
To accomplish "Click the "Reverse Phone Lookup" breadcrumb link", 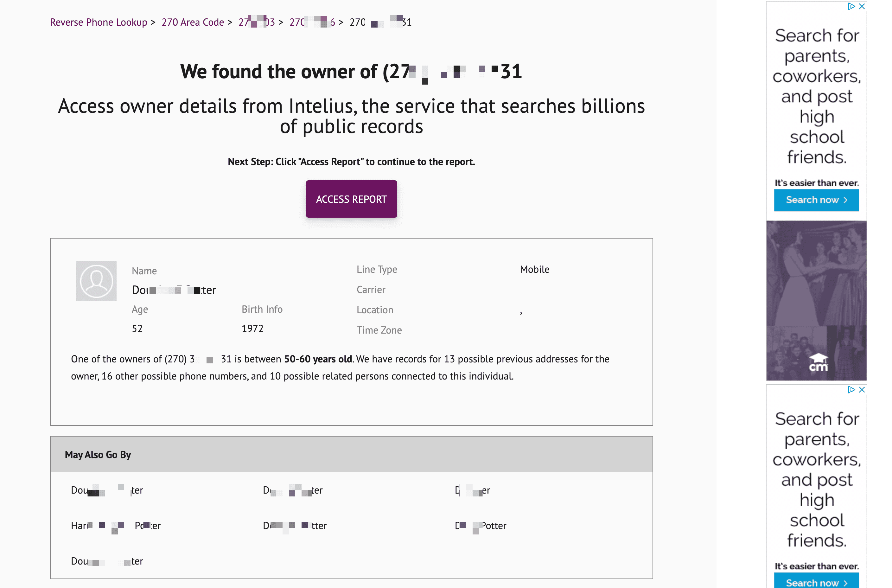I will (99, 22).
